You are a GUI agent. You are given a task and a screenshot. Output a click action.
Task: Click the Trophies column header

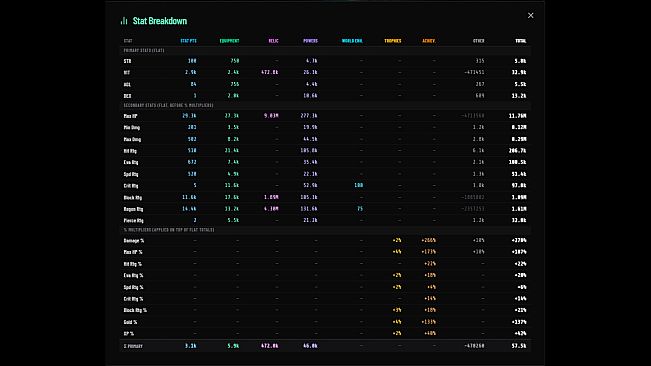coord(393,41)
